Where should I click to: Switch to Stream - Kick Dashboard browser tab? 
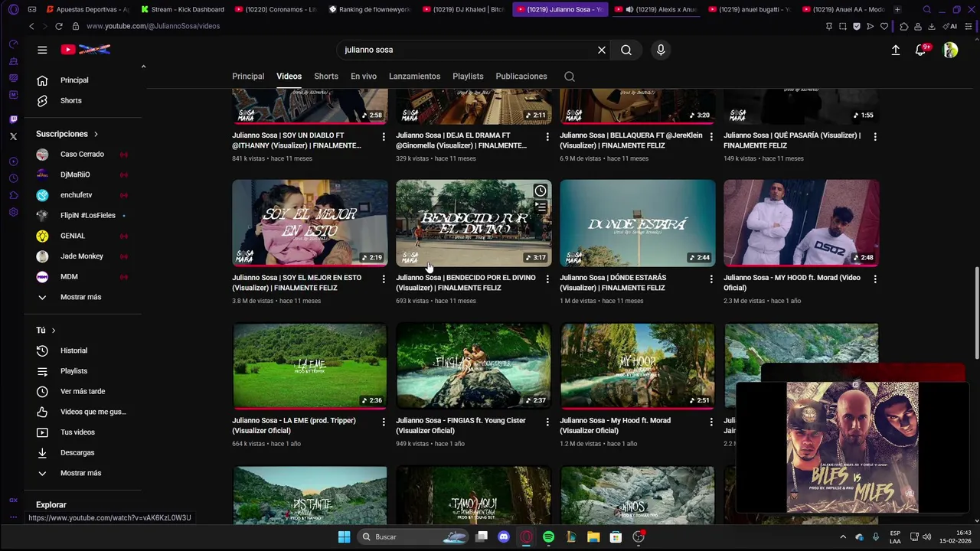[x=182, y=9]
